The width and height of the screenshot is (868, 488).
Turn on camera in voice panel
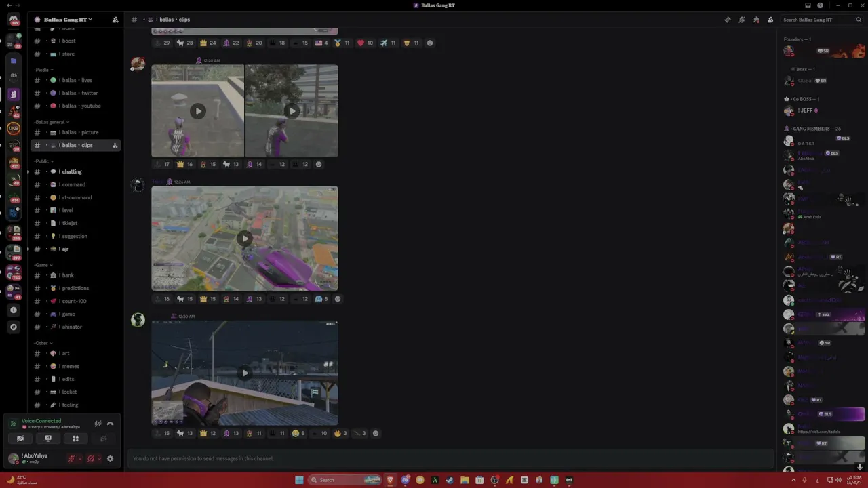tap(20, 439)
